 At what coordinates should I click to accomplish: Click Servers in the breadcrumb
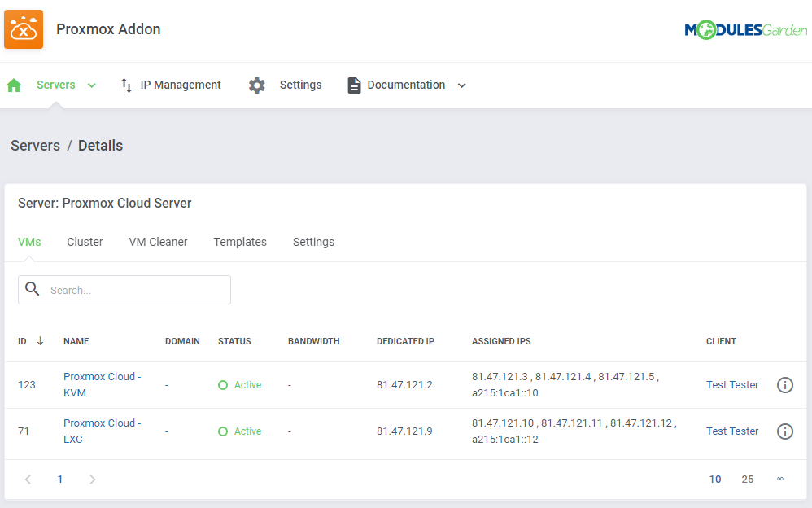coord(35,146)
